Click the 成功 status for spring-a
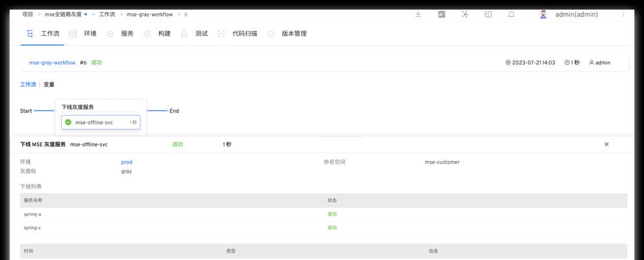The width and height of the screenshot is (644, 260). pyautogui.click(x=332, y=214)
